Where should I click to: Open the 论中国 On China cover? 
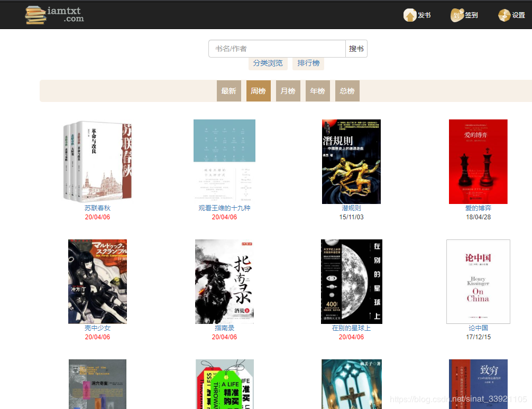[x=478, y=282]
